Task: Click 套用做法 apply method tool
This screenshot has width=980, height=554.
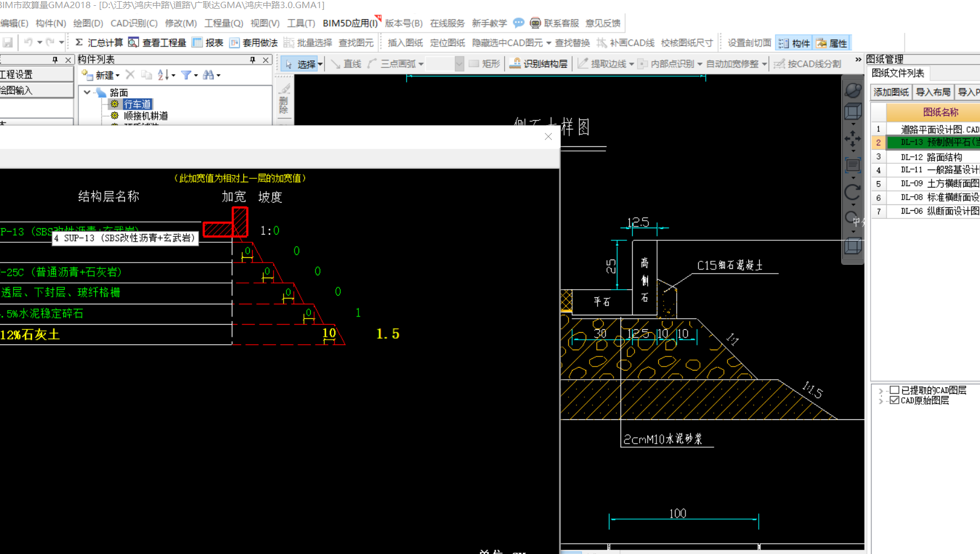Action: coord(253,43)
